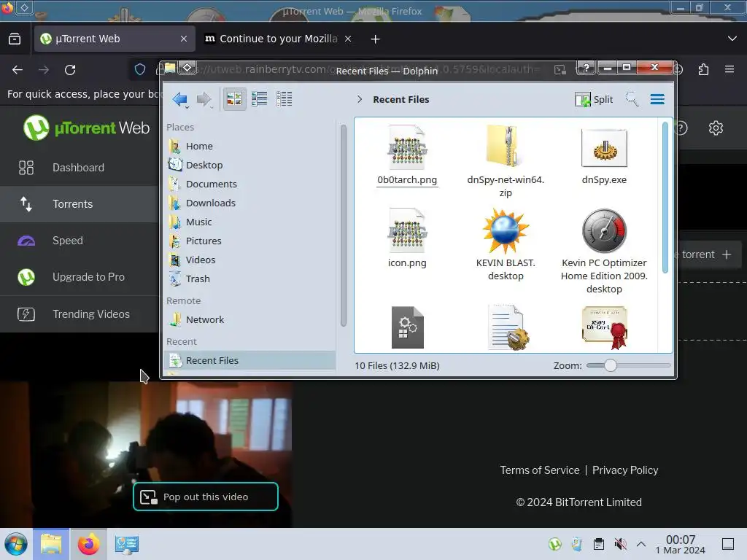Screen dimensions: 747x560
Task: Open Dolphin hamburger menu
Action: (657, 99)
